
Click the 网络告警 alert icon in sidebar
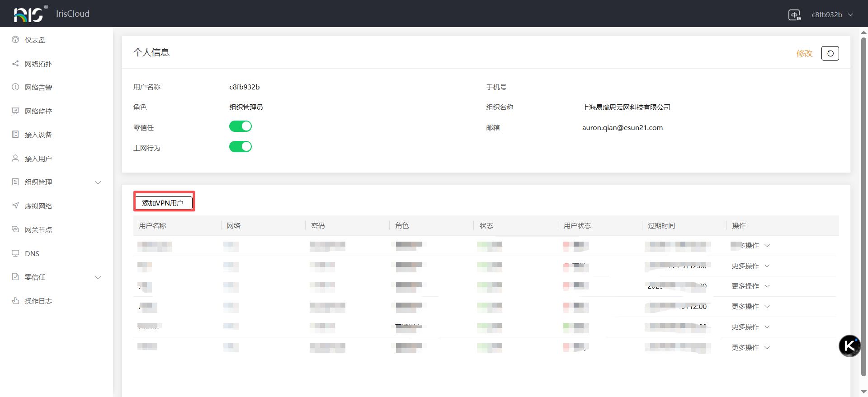pyautogui.click(x=15, y=87)
